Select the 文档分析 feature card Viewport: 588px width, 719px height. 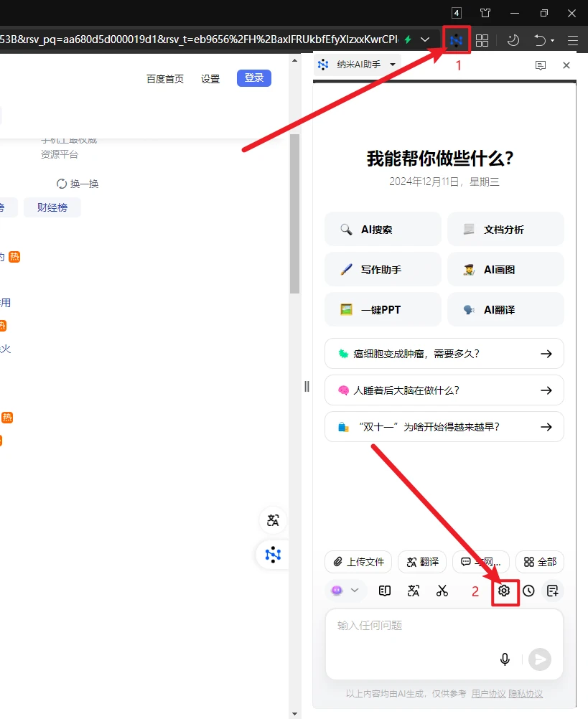(505, 230)
